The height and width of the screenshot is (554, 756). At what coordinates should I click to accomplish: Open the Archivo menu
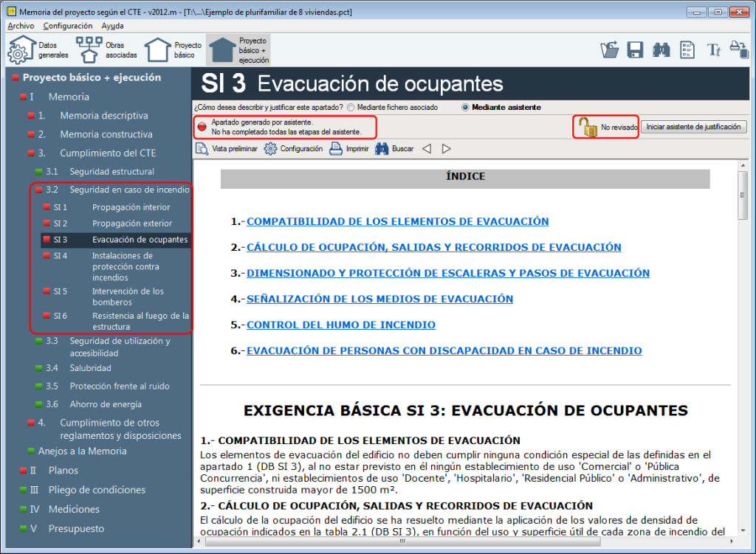pyautogui.click(x=21, y=26)
